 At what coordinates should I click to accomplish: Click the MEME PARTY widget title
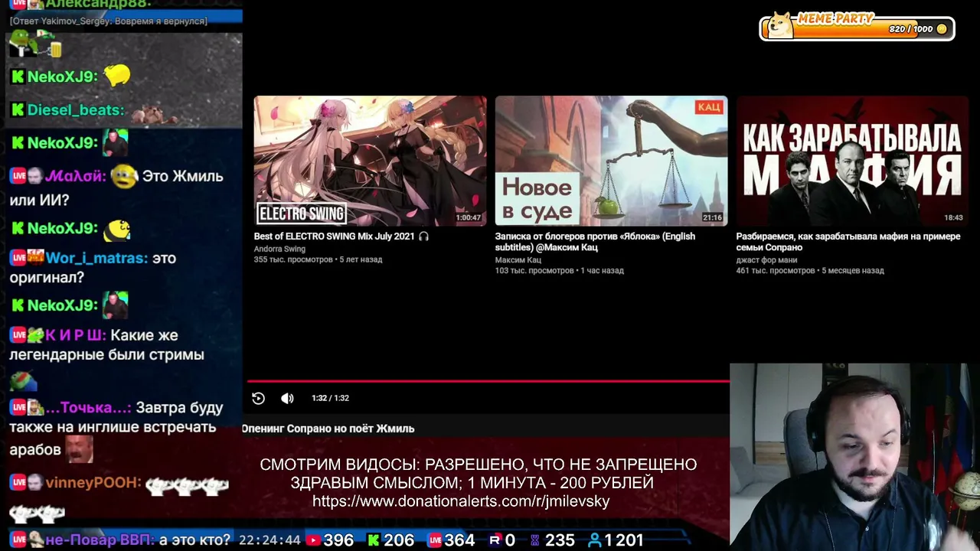(x=835, y=18)
